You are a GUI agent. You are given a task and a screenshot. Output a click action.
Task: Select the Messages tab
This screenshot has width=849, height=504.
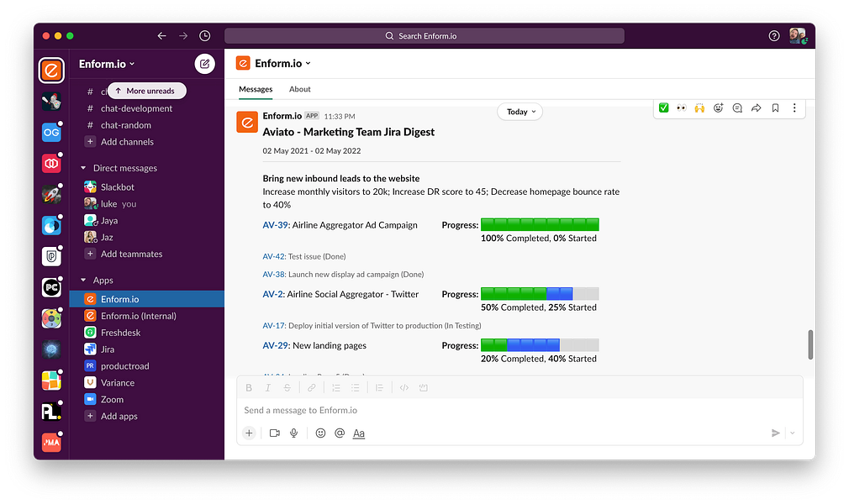(256, 89)
